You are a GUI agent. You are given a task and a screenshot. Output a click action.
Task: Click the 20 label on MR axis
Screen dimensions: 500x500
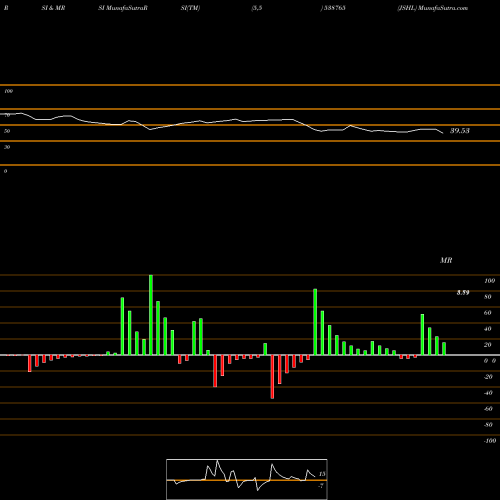pyautogui.click(x=488, y=345)
